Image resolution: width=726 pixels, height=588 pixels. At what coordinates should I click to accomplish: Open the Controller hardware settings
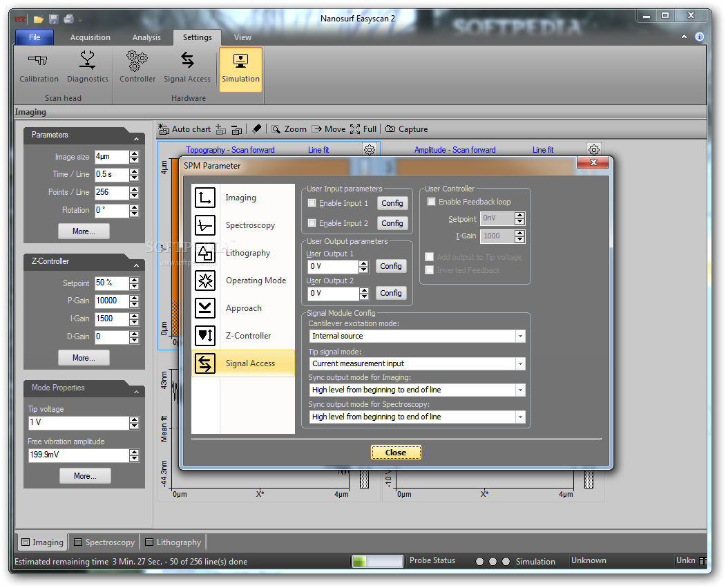[137, 68]
